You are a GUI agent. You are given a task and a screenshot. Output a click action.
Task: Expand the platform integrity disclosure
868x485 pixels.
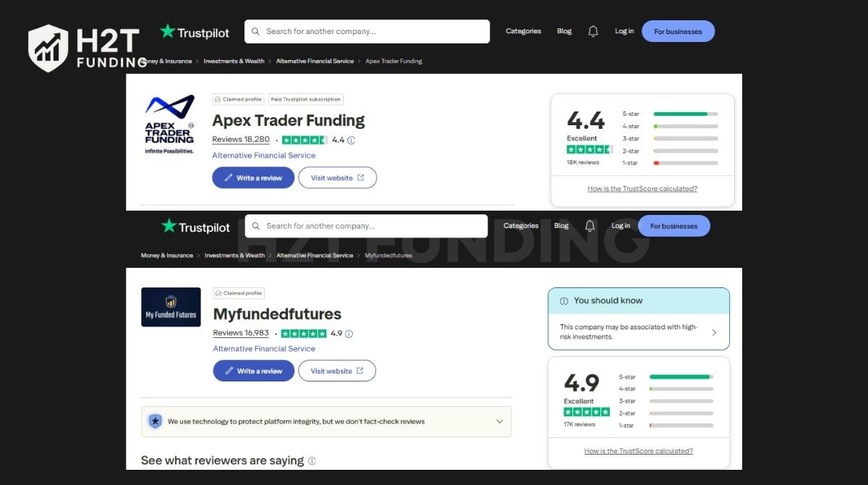coord(499,421)
